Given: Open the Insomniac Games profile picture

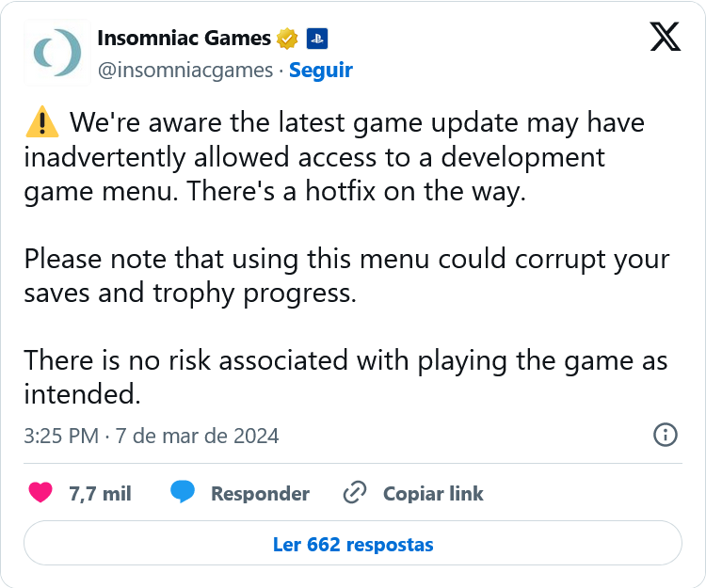Looking at the screenshot, I should [56, 54].
